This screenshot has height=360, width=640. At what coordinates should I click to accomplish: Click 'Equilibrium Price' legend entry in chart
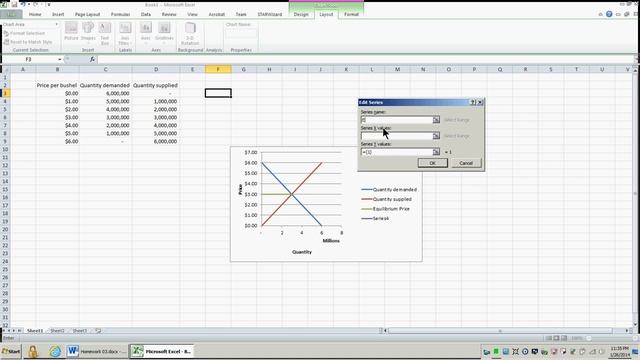386,209
